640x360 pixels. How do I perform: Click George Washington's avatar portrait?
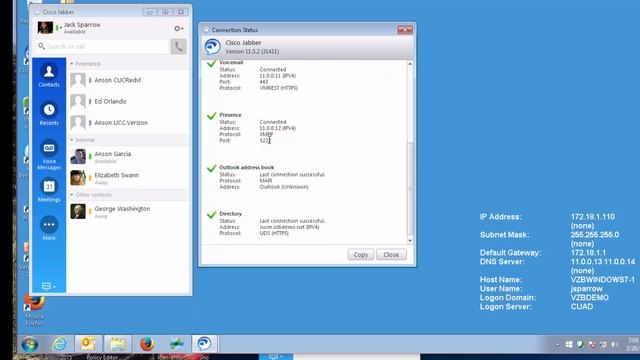78,211
